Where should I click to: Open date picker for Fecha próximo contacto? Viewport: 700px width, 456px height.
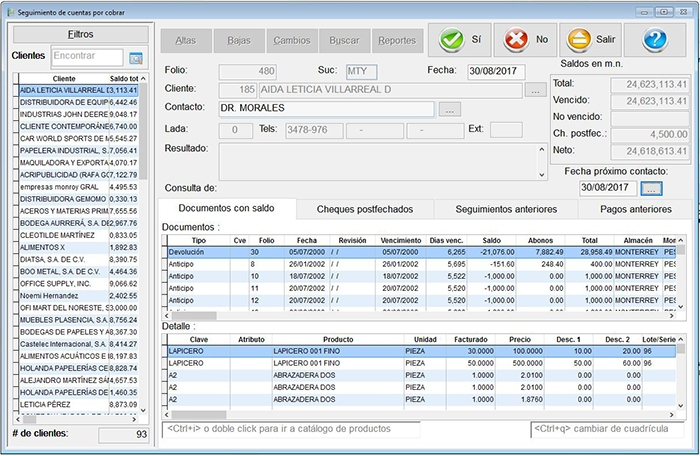click(x=651, y=188)
